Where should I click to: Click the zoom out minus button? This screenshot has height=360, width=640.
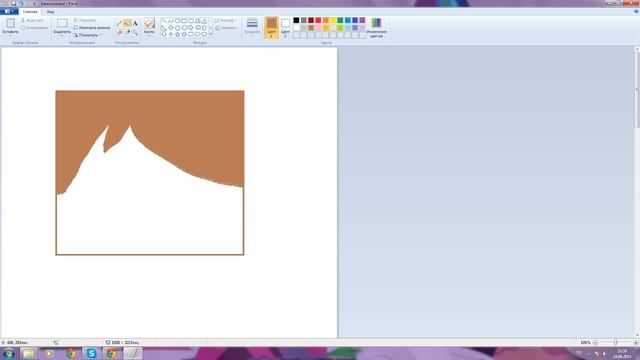coord(595,342)
